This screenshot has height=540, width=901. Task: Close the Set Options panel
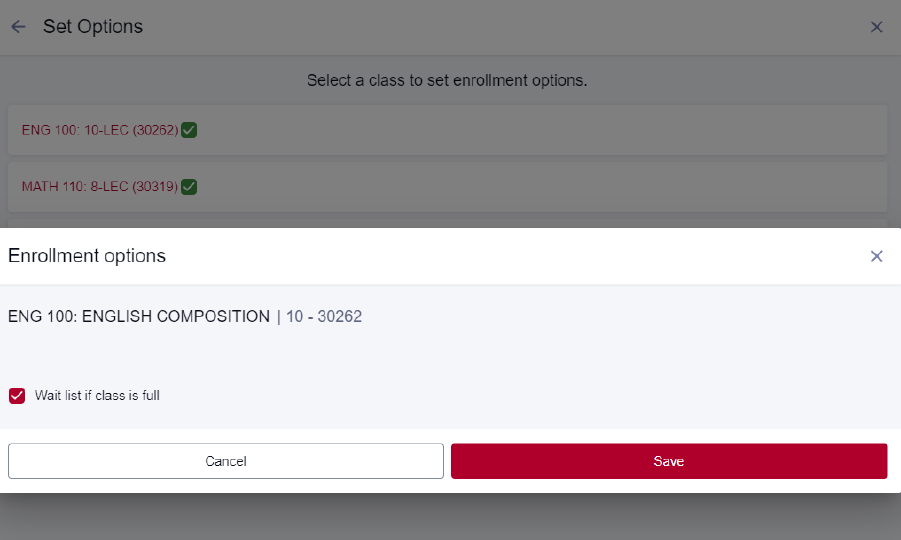coord(876,27)
